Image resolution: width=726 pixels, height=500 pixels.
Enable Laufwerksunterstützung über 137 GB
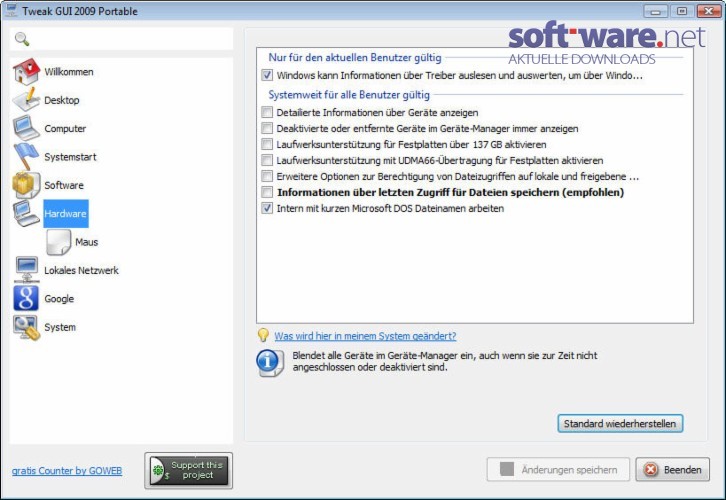[x=267, y=144]
